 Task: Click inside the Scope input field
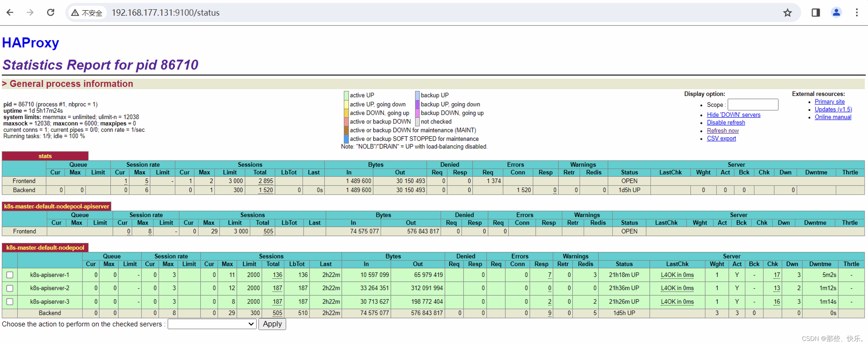(x=753, y=105)
